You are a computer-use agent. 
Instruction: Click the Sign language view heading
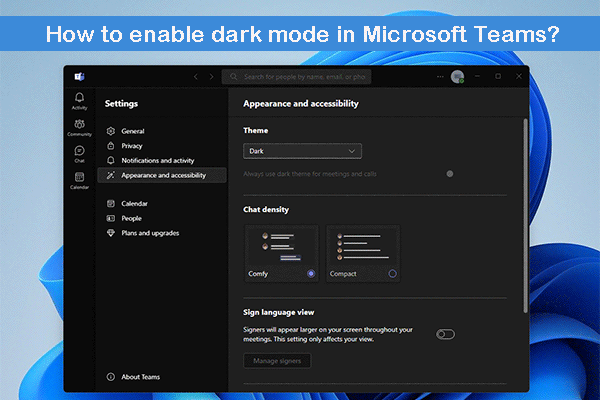click(279, 312)
